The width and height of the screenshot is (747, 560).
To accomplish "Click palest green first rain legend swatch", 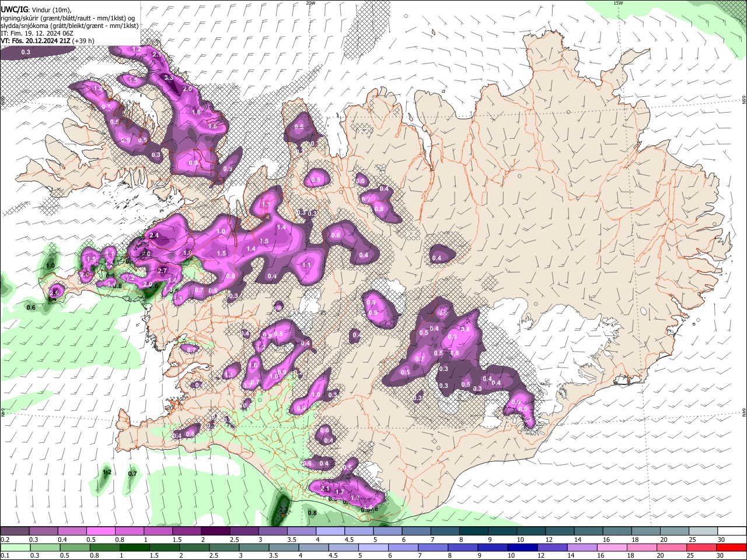I will tap(15, 548).
